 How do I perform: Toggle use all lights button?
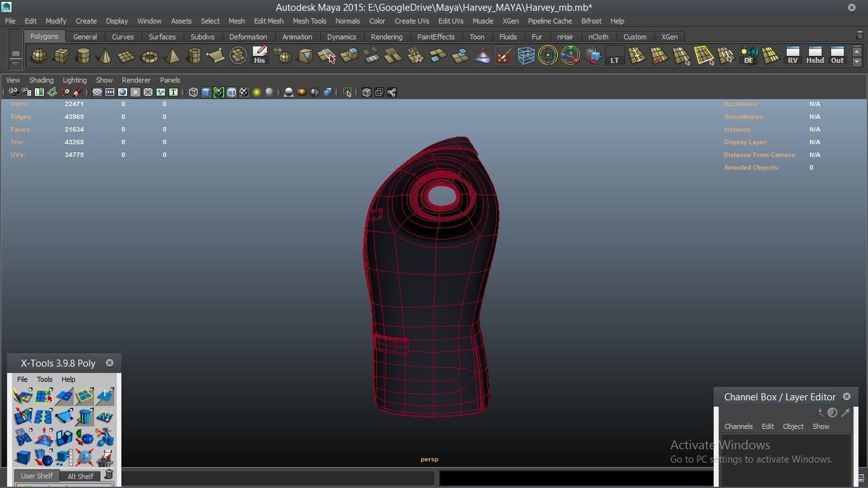(257, 92)
